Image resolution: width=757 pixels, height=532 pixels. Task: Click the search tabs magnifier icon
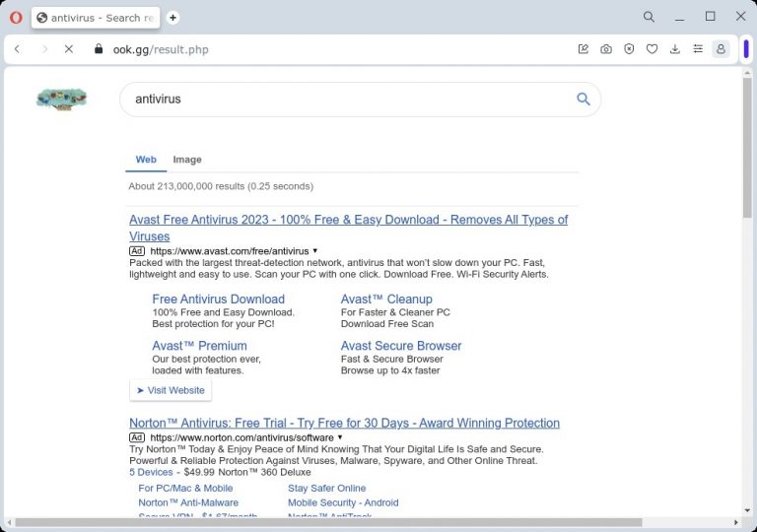(649, 17)
